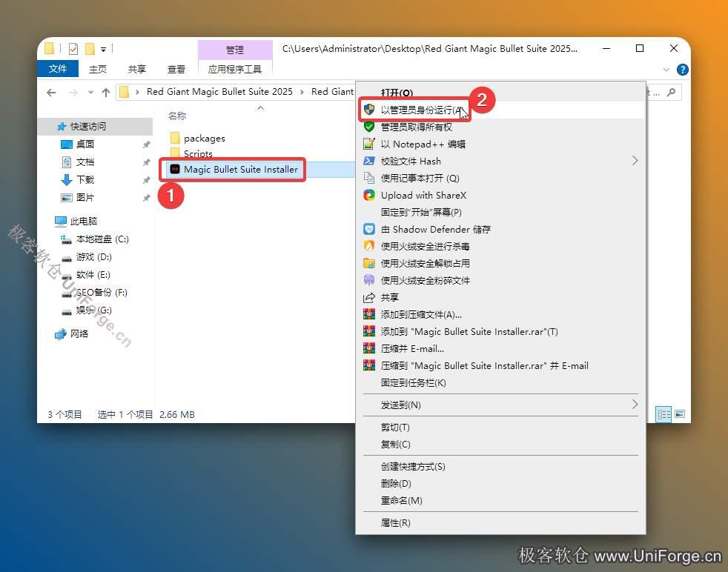728x572 pixels.
Task: Open the 主页 ribbon tab
Action: (x=98, y=69)
